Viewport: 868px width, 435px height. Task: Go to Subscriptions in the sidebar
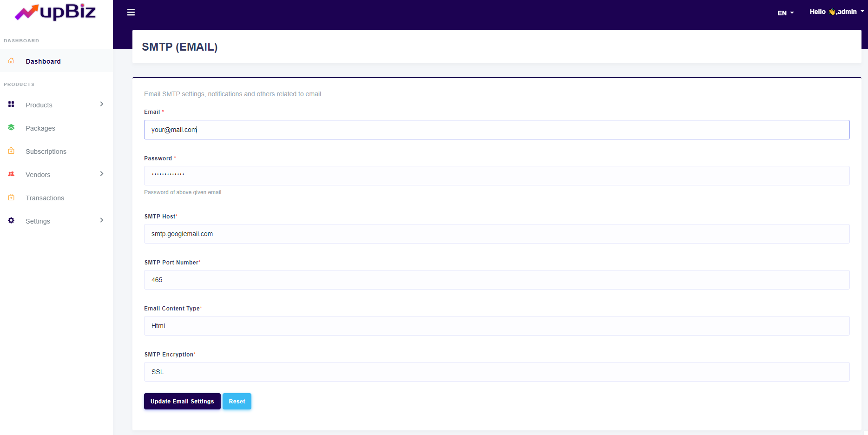[46, 152]
